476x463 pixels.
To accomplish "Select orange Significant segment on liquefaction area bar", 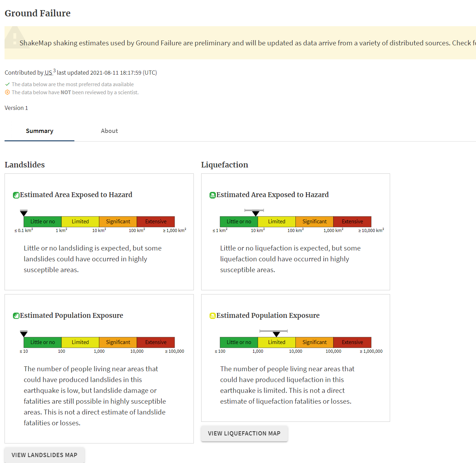I will pos(314,222).
